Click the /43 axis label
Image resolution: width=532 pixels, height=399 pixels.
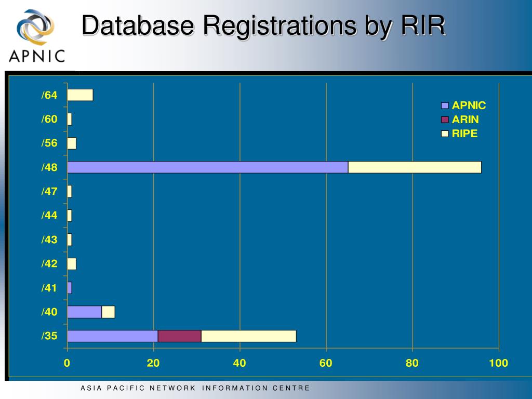[x=49, y=240]
